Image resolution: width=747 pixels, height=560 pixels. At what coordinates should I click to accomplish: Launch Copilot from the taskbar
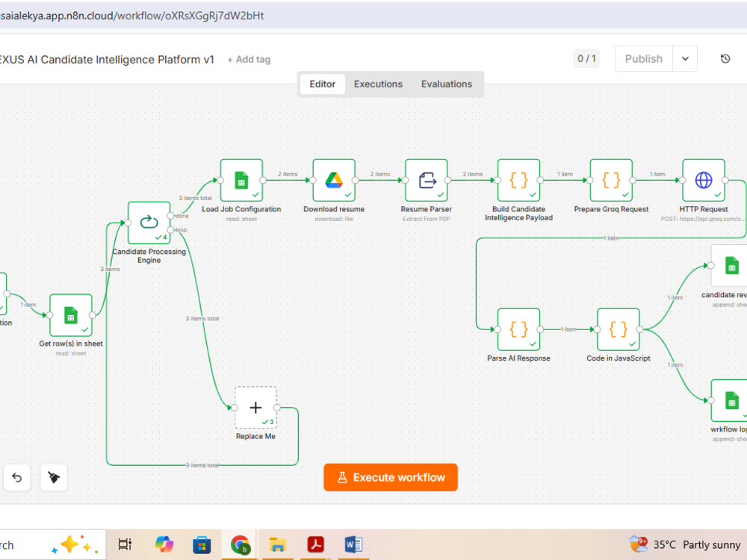pos(164,544)
